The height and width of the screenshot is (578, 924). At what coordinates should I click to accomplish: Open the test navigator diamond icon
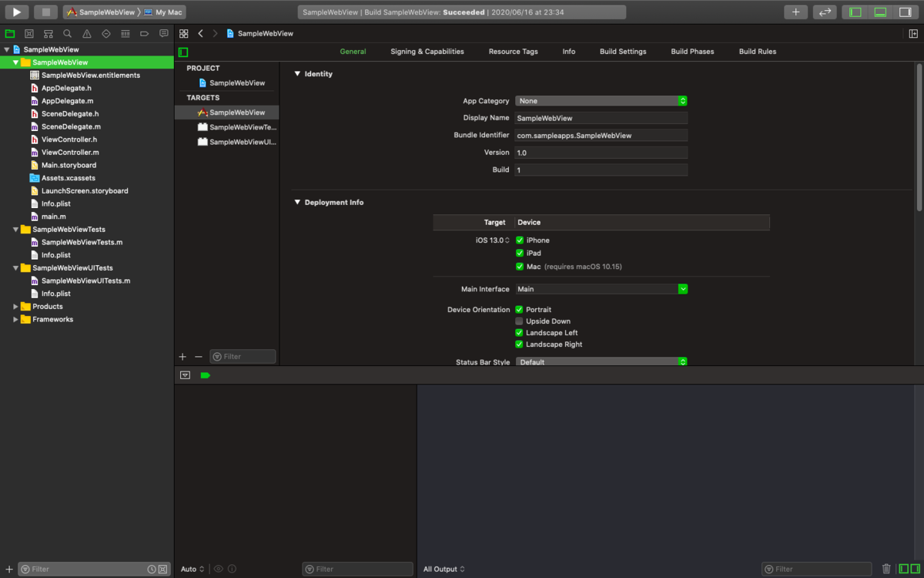106,34
